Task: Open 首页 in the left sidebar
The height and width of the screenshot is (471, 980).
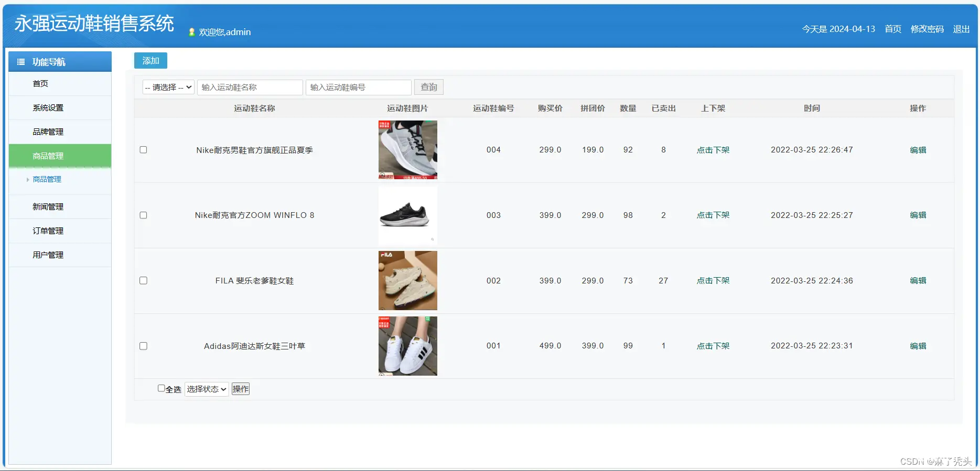Action: tap(60, 84)
